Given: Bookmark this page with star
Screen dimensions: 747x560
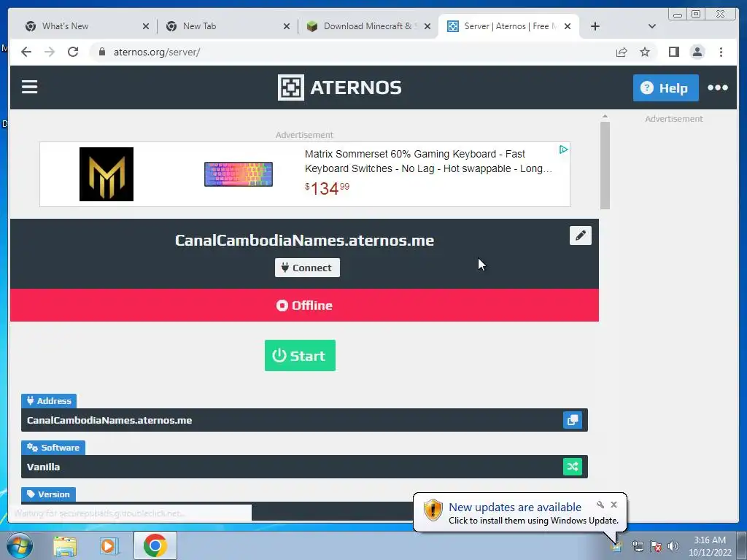Looking at the screenshot, I should [645, 52].
